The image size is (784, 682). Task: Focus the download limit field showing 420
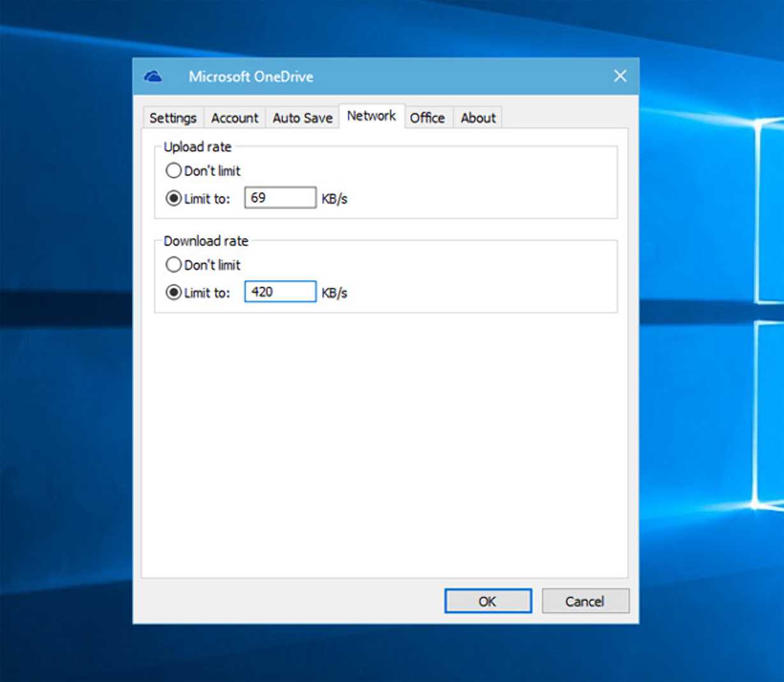coord(280,292)
